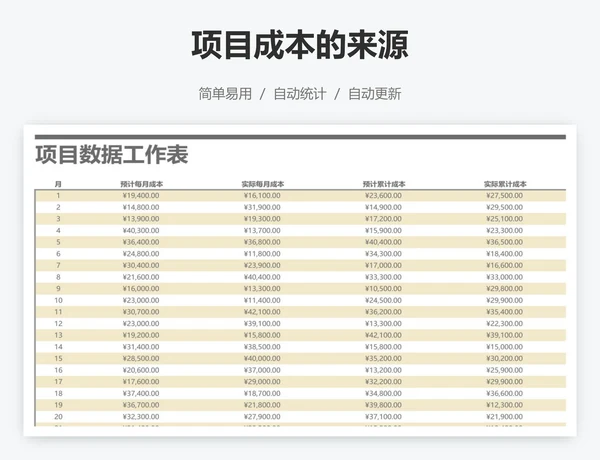
Task: Click ¥36,400.00 in month 5 预计每月成本
Action: (x=141, y=242)
